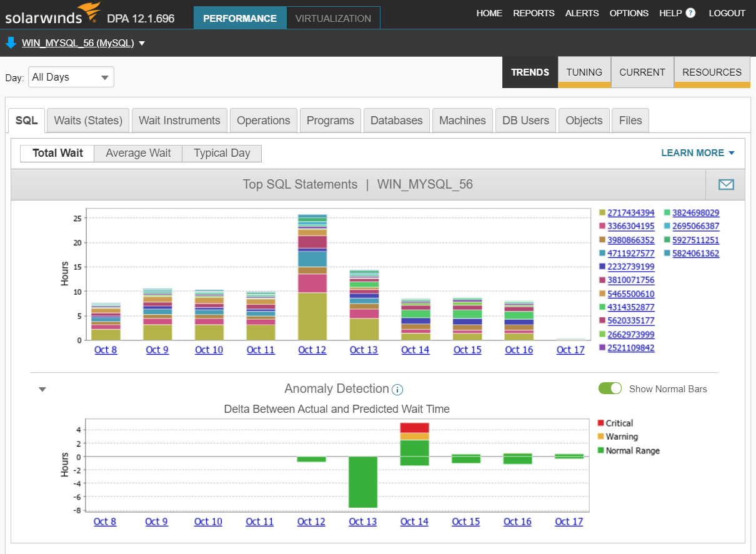Click SQL hash link 3810071756
Viewport: 756px width, 554px height.
coord(631,280)
